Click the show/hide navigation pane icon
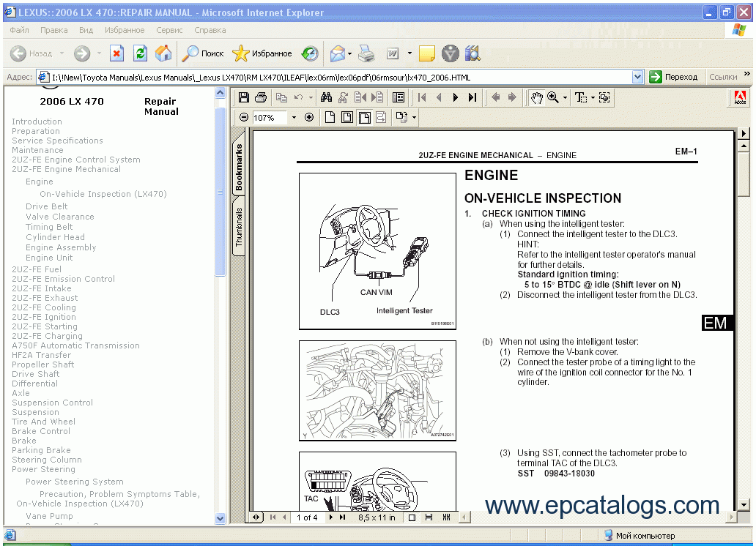This screenshot has height=546, width=756. pyautogui.click(x=399, y=98)
